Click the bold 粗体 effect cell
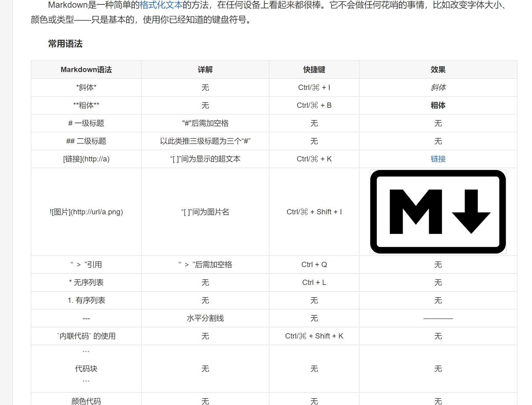This screenshot has width=532, height=405. coord(438,105)
